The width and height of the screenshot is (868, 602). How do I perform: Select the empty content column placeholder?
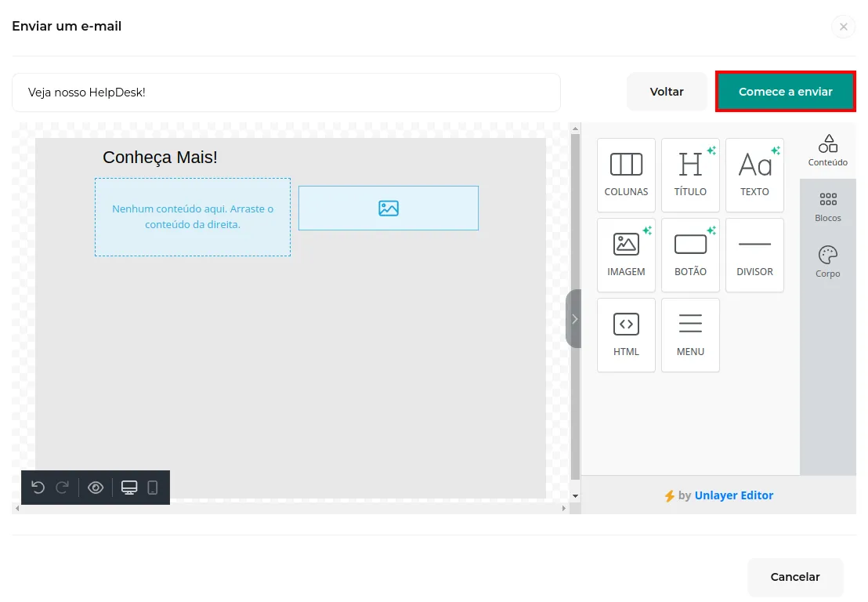[193, 217]
